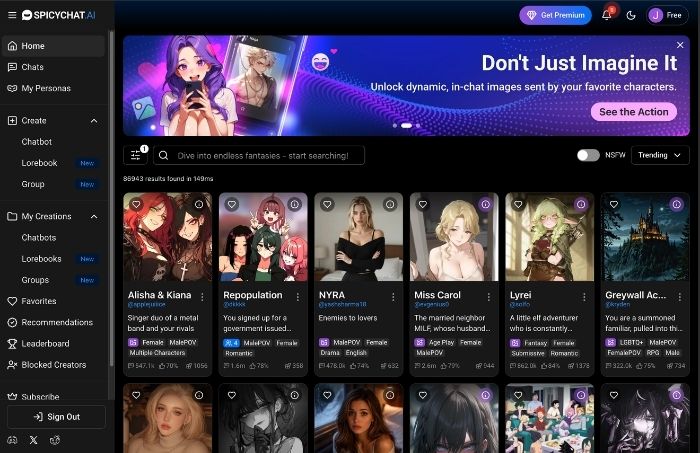Open more options for Greywall Ac...
This screenshot has width=700, height=453.
(680, 297)
